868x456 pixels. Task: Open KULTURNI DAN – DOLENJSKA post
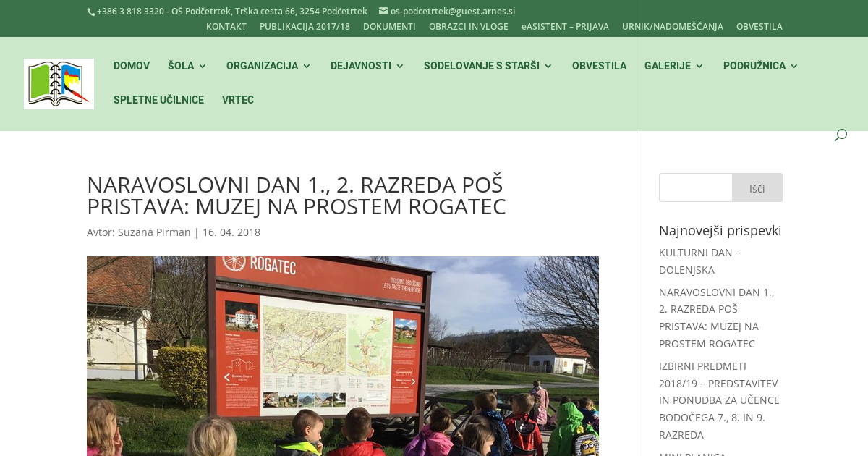pyautogui.click(x=699, y=261)
